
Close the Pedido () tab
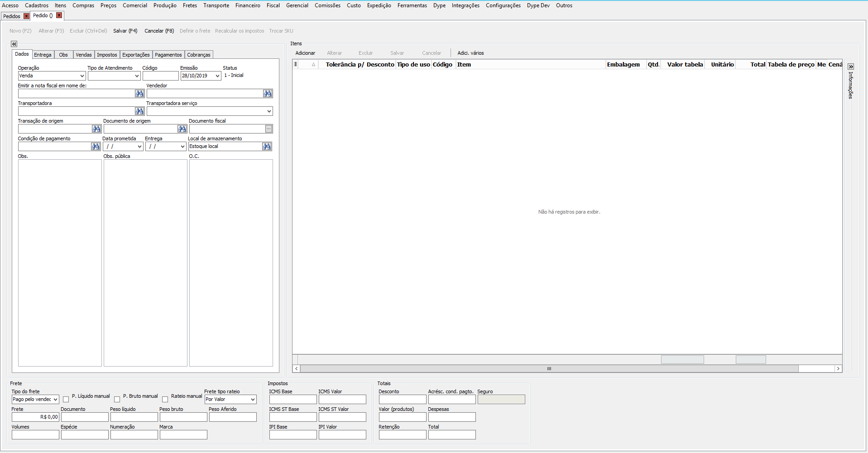59,15
